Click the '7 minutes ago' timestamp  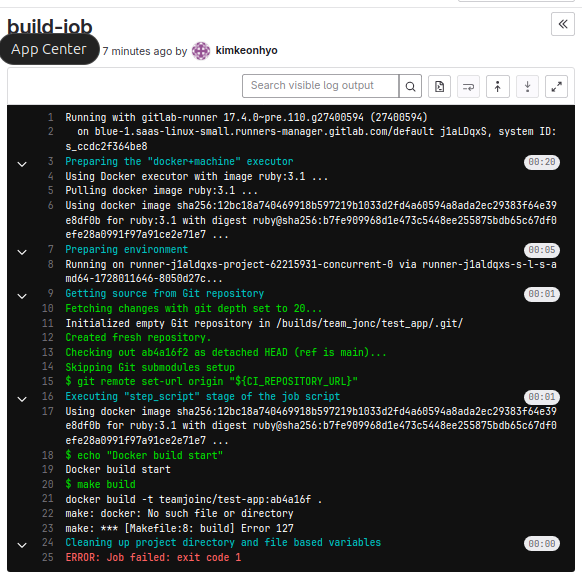click(x=137, y=51)
